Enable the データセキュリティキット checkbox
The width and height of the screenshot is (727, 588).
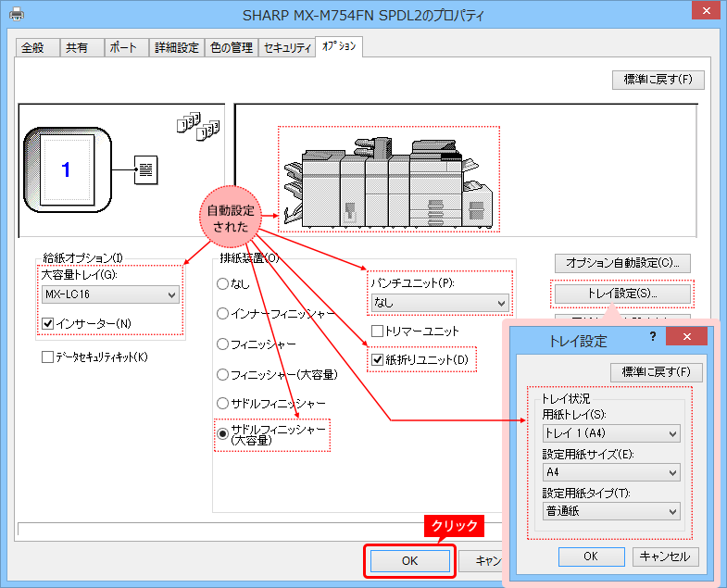48,357
